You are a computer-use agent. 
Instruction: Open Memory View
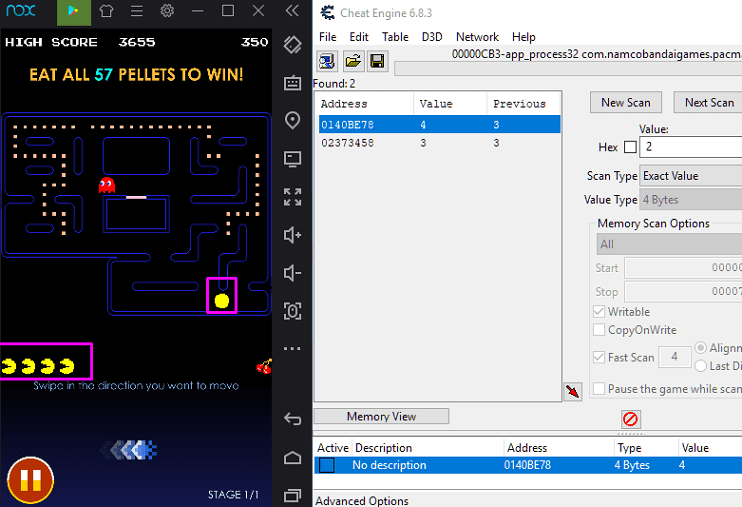(x=381, y=417)
